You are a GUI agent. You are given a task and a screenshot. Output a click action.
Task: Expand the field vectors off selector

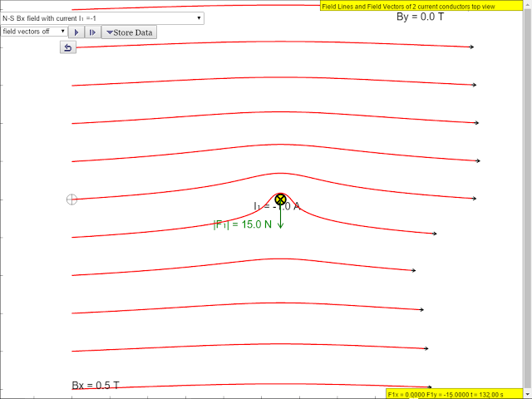(33, 32)
